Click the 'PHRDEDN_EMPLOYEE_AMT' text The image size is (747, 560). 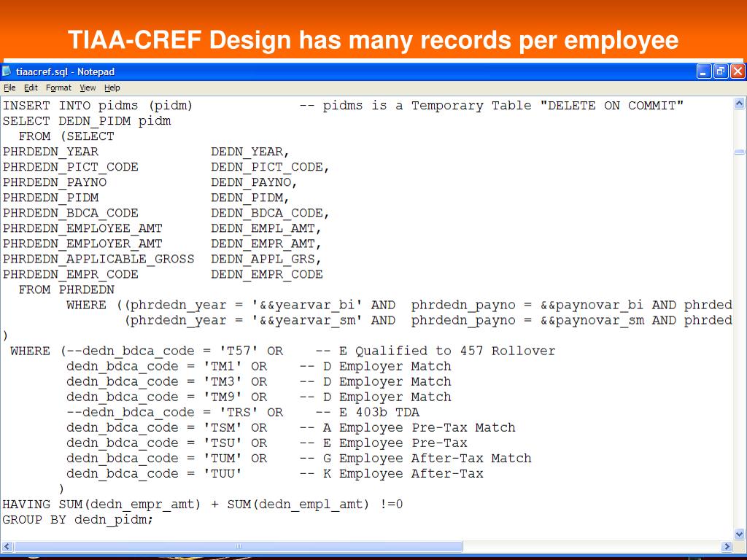pyautogui.click(x=82, y=228)
